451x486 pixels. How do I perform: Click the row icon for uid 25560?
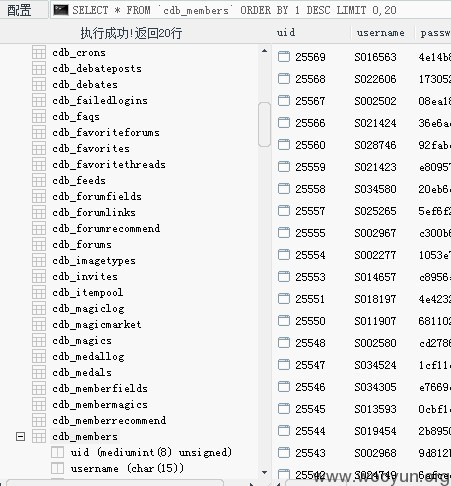pos(284,145)
